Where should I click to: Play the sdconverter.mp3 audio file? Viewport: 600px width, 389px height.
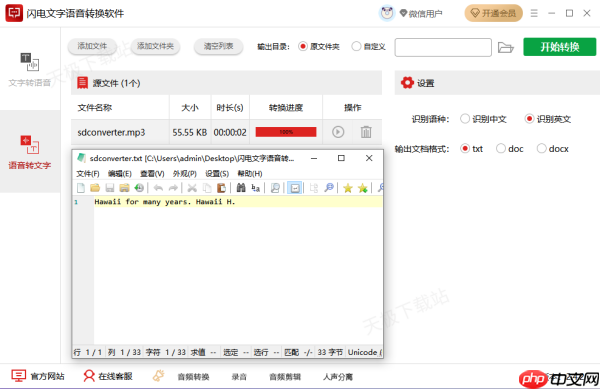338,132
